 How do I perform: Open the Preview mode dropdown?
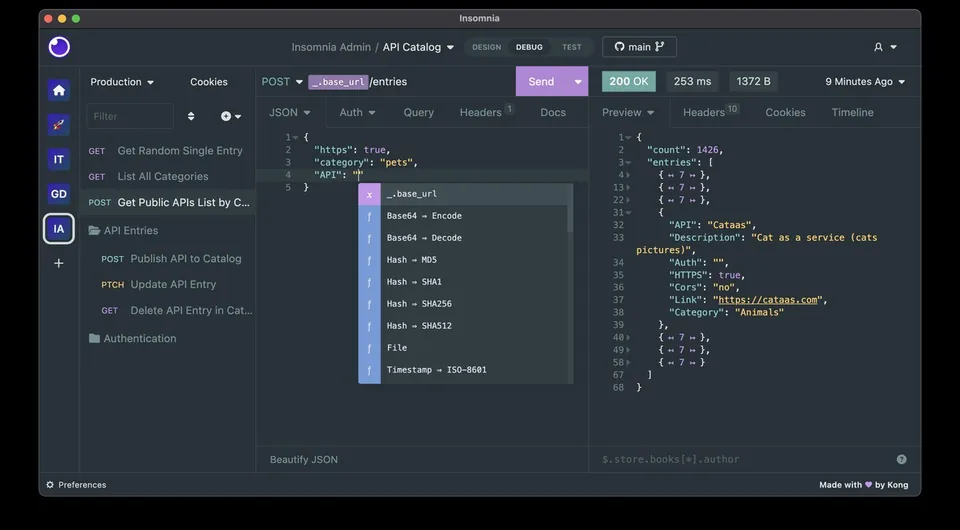(628, 113)
